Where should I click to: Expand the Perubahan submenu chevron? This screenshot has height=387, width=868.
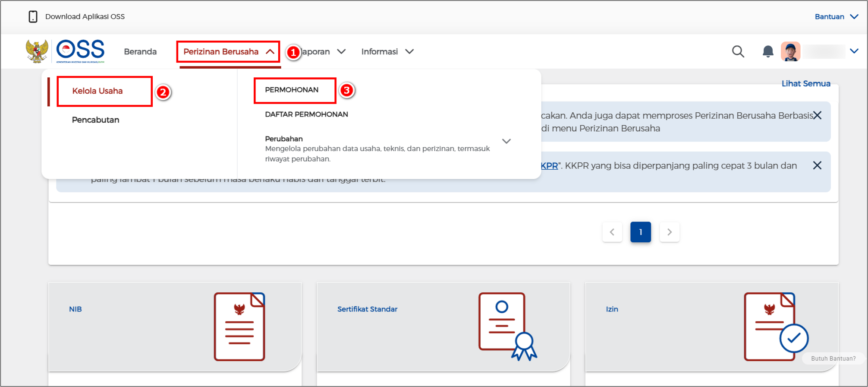(506, 141)
